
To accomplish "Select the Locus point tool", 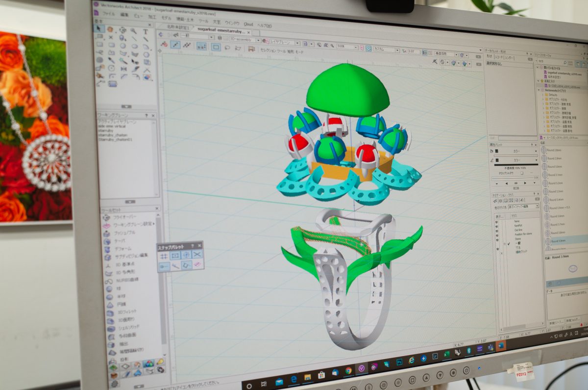I will point(111,37).
